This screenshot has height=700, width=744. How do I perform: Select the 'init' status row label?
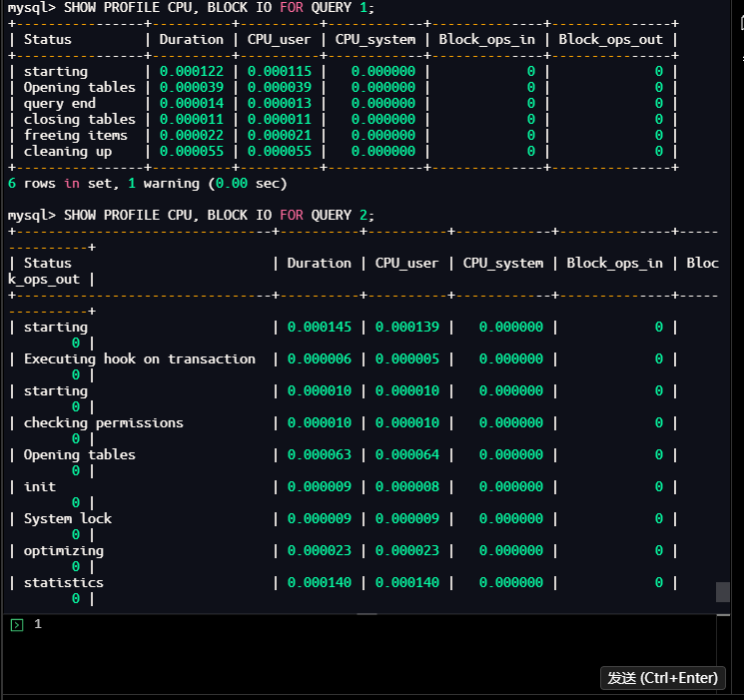(40, 486)
